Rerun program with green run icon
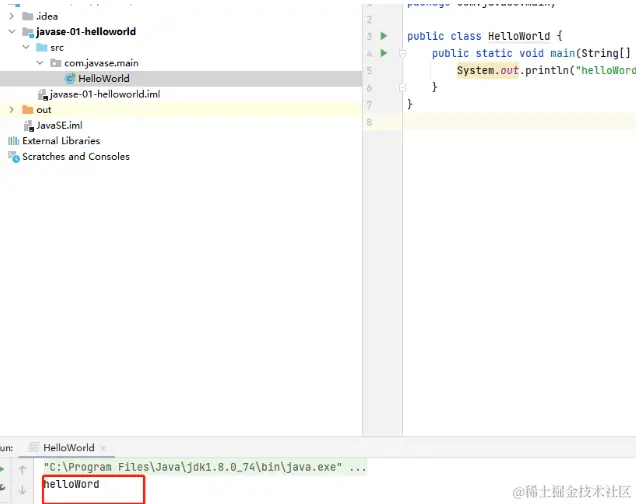 [x=2, y=470]
